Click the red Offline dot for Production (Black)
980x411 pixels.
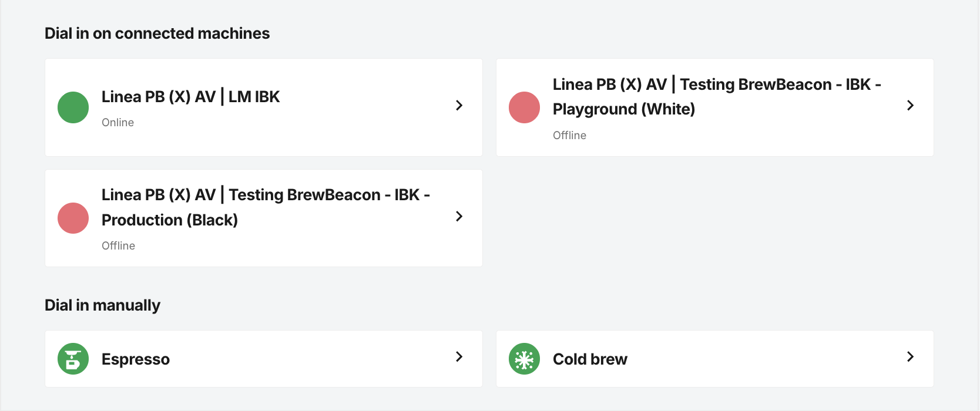point(73,218)
